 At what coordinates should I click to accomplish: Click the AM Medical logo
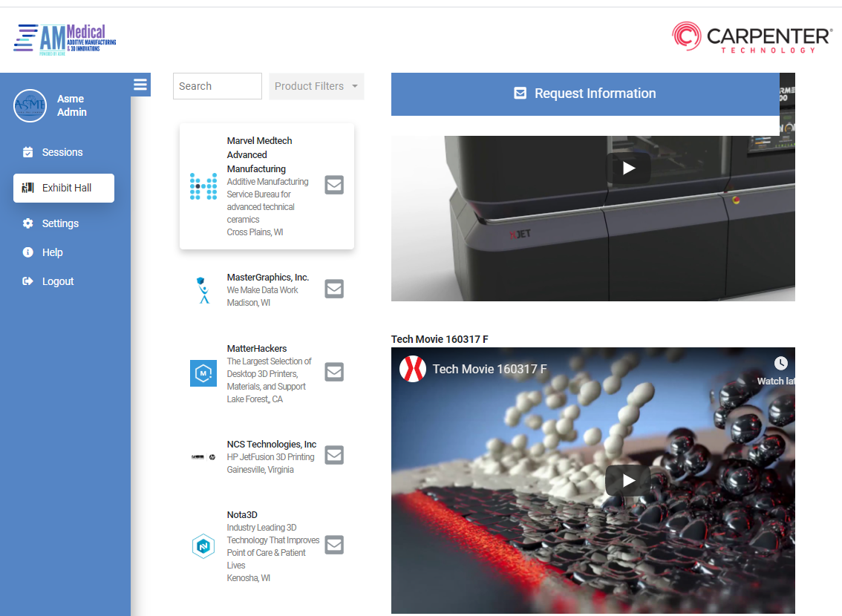[65, 40]
